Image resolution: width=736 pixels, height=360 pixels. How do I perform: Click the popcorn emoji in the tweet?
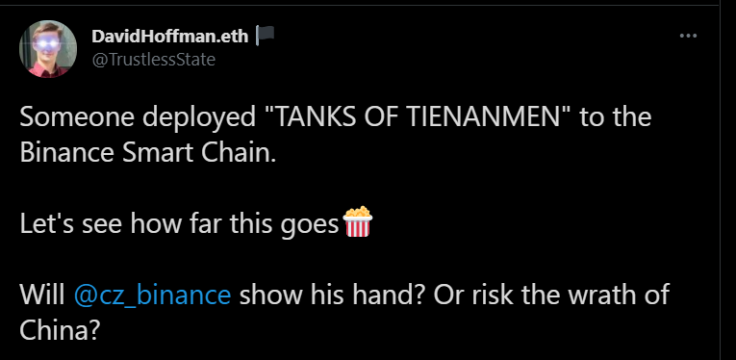pos(358,222)
